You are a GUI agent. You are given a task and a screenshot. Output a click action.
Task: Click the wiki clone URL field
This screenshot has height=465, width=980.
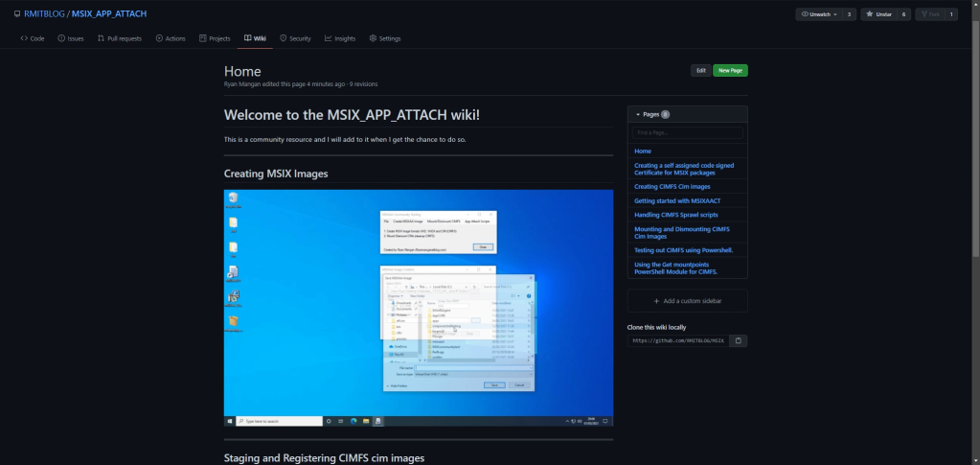(x=678, y=341)
